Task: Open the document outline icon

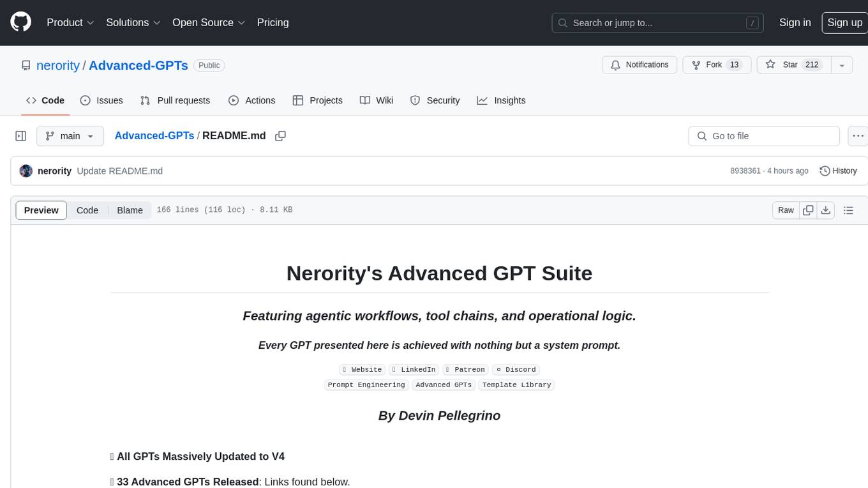Action: [x=848, y=210]
